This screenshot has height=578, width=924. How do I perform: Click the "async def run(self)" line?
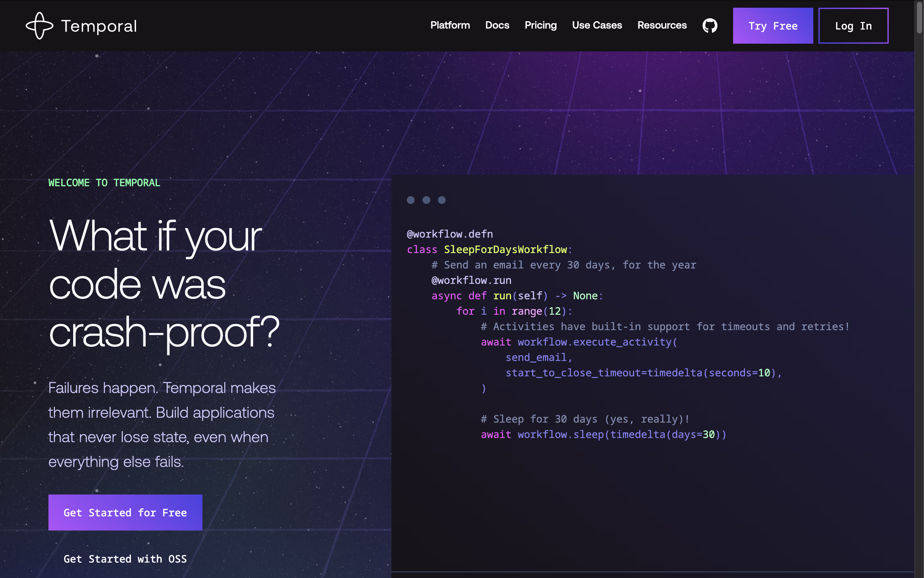click(518, 296)
